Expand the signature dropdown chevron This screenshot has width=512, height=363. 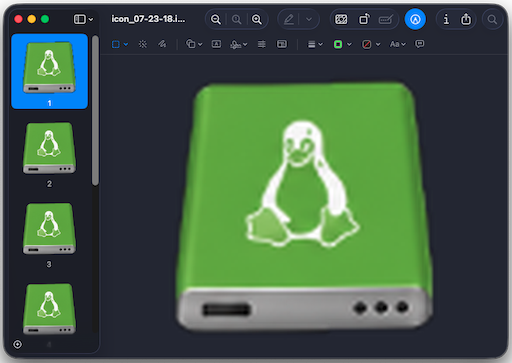245,44
